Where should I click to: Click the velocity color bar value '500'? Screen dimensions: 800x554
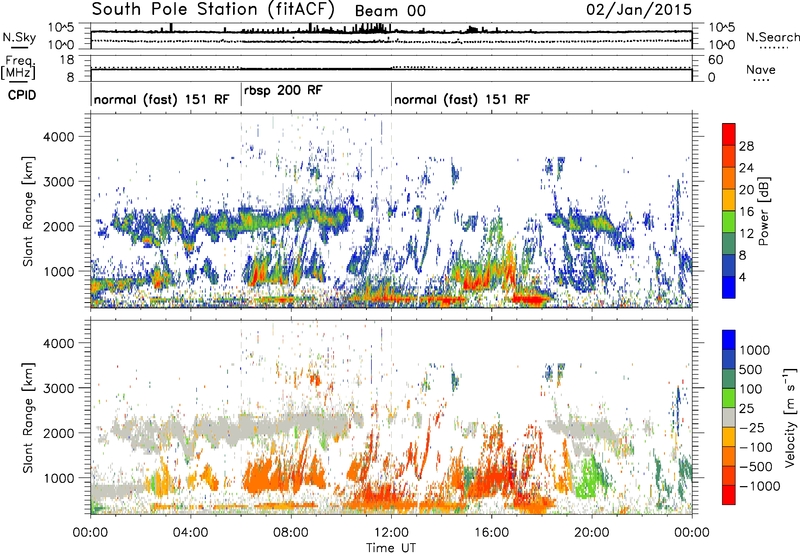click(751, 370)
